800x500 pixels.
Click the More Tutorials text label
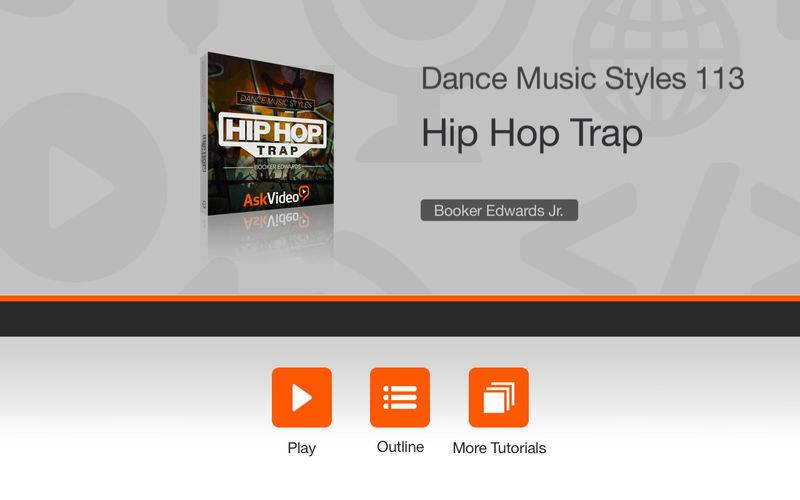(x=499, y=448)
